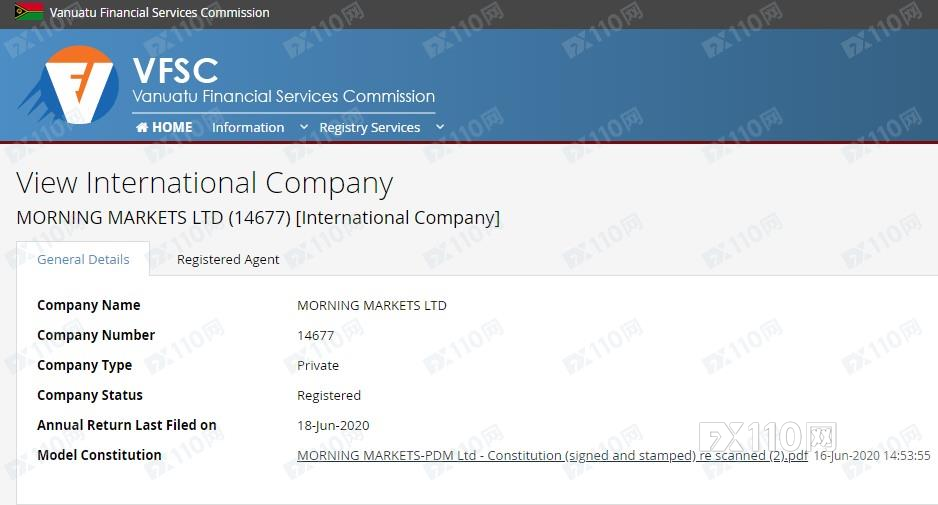Click the large VFSC banner heading

(x=175, y=69)
